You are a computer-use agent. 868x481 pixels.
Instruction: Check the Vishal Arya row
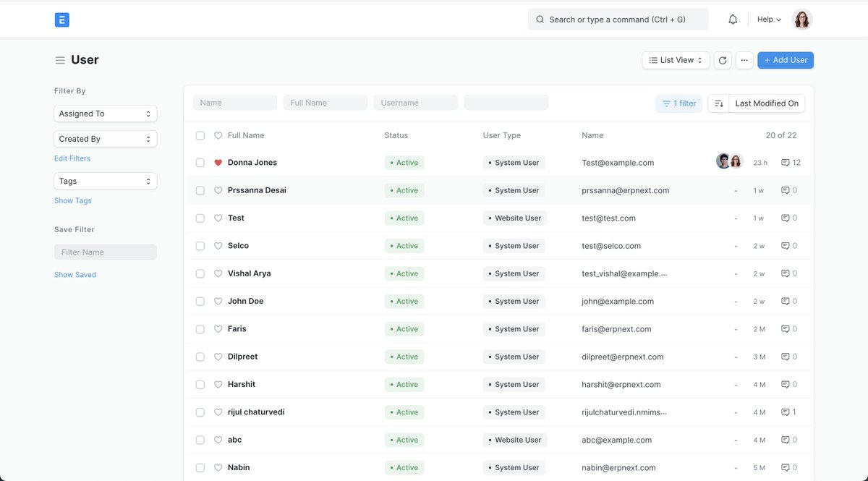click(x=200, y=273)
